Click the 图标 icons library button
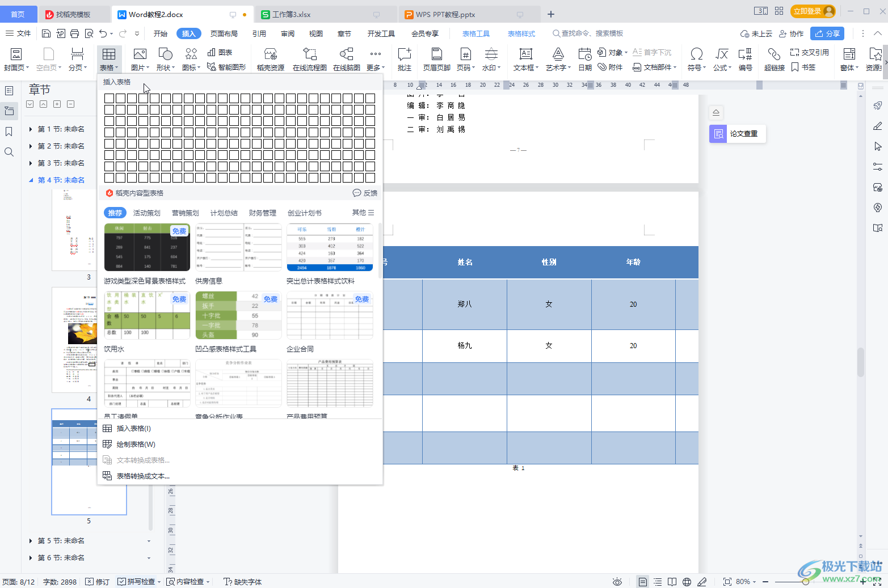 tap(191, 59)
